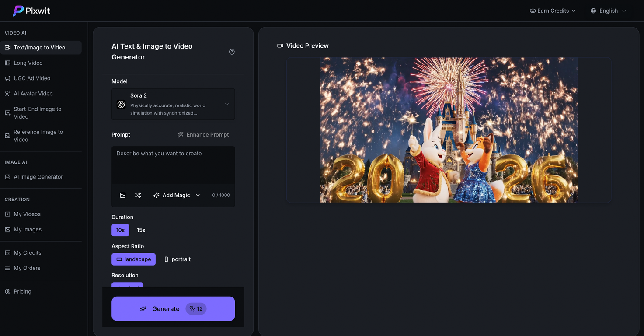Screen dimensions: 644x336
Task: Open the Sora 2 model dropdown
Action: [173, 104]
